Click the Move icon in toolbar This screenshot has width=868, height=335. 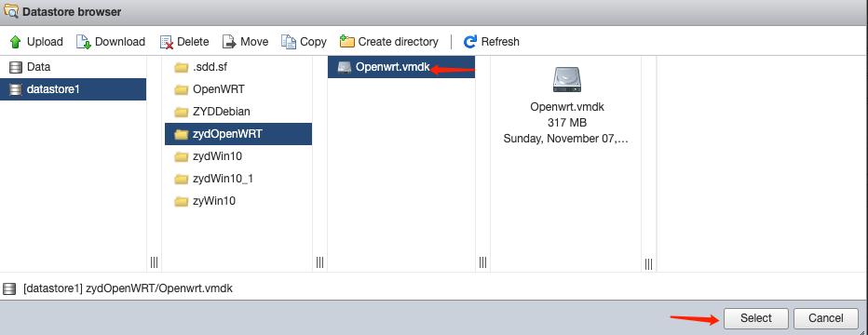[229, 42]
